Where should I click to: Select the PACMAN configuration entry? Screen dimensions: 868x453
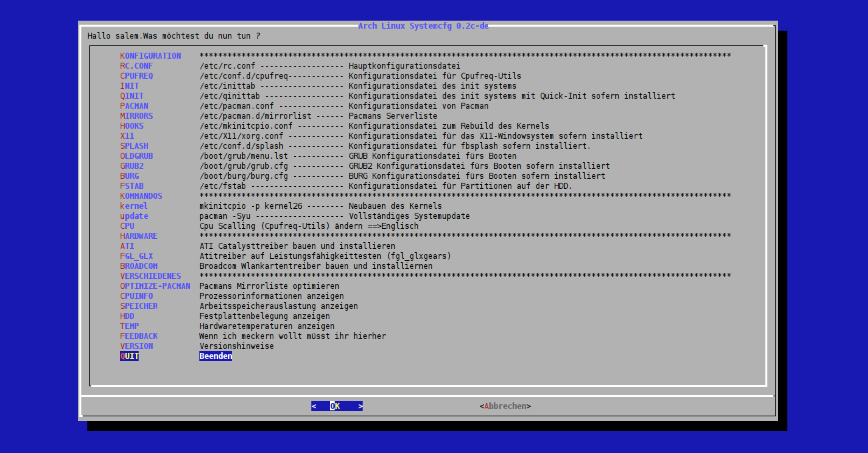tap(134, 106)
